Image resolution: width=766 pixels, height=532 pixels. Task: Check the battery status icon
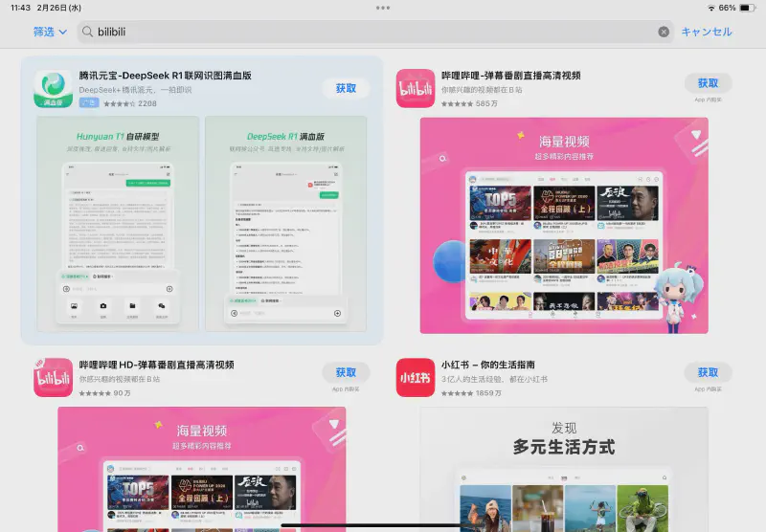point(748,8)
